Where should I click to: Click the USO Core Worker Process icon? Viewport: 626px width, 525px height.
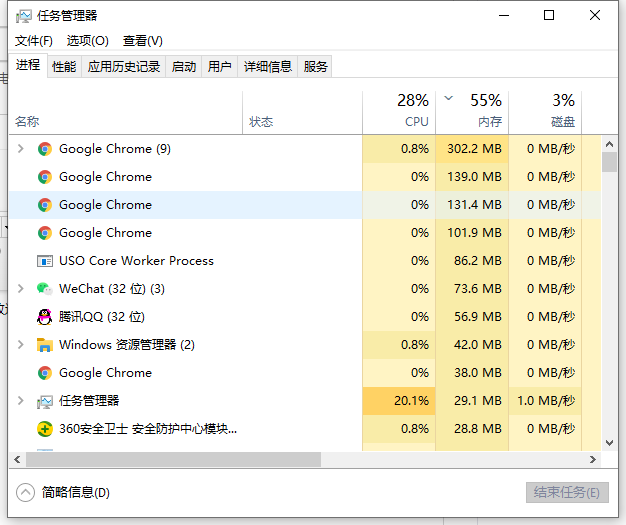(44, 261)
